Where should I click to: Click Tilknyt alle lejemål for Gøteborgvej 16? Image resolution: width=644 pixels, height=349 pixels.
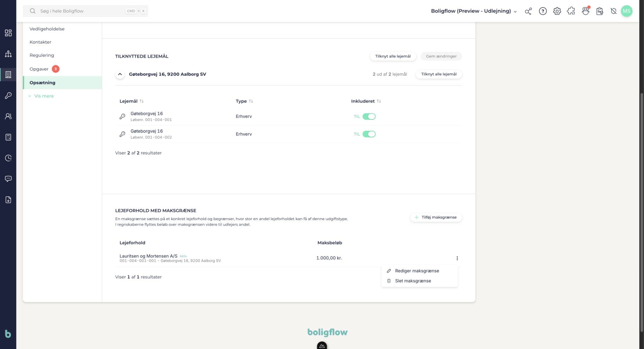tap(439, 74)
